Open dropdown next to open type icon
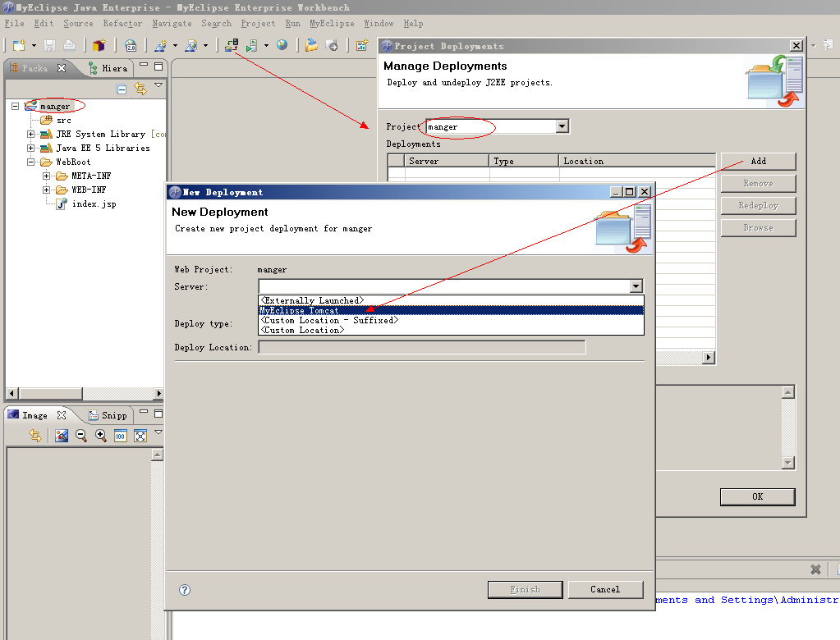This screenshot has width=840, height=640. pyautogui.click(x=206, y=45)
